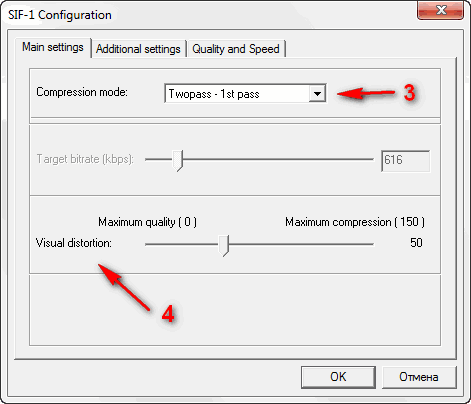Click the 'Compression mode:' label

coord(82,92)
